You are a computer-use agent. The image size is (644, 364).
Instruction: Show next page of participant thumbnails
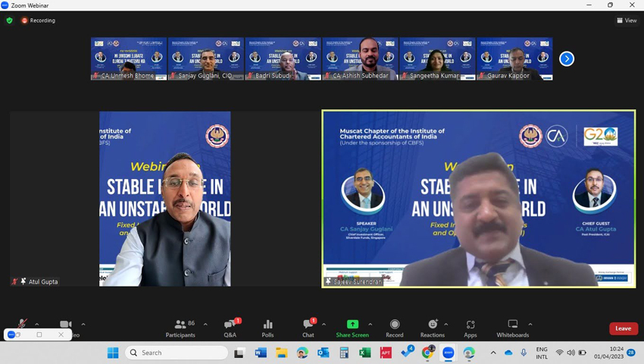(567, 58)
